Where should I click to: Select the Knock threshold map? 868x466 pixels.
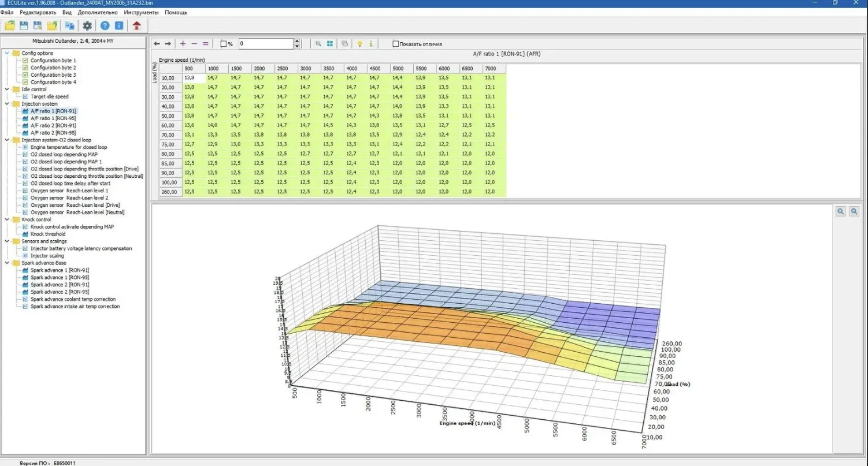48,234
